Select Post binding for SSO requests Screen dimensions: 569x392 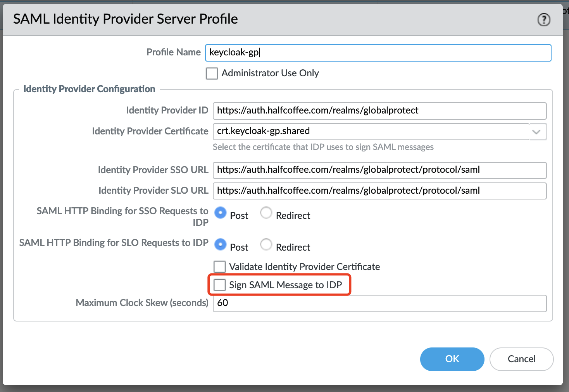[x=220, y=212]
